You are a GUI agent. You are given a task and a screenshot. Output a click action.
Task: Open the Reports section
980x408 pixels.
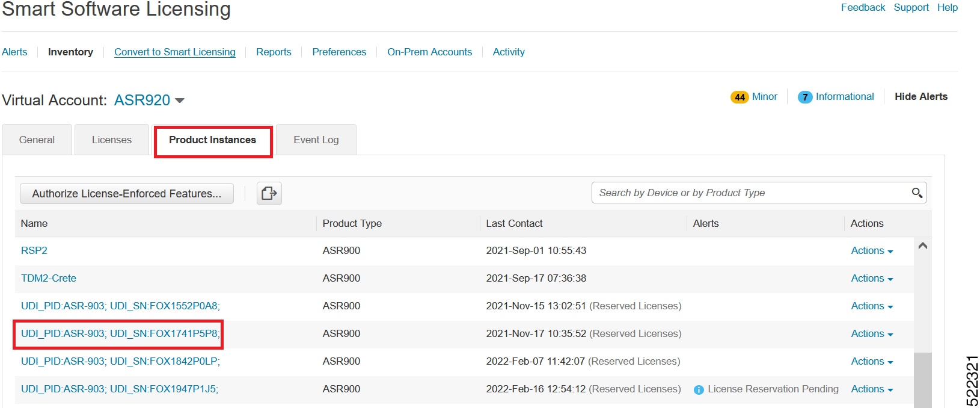(274, 52)
